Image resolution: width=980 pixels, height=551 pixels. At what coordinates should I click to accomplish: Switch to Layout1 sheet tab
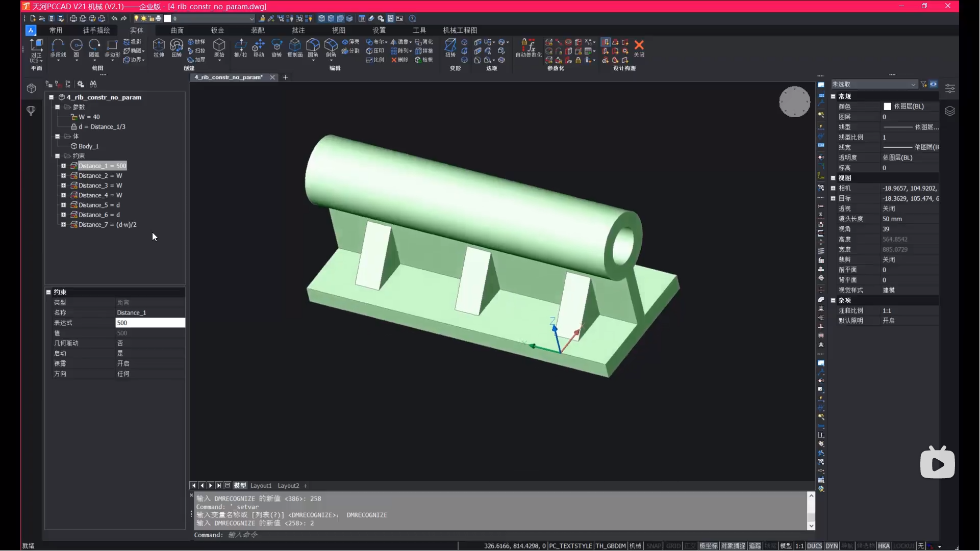[x=261, y=486]
